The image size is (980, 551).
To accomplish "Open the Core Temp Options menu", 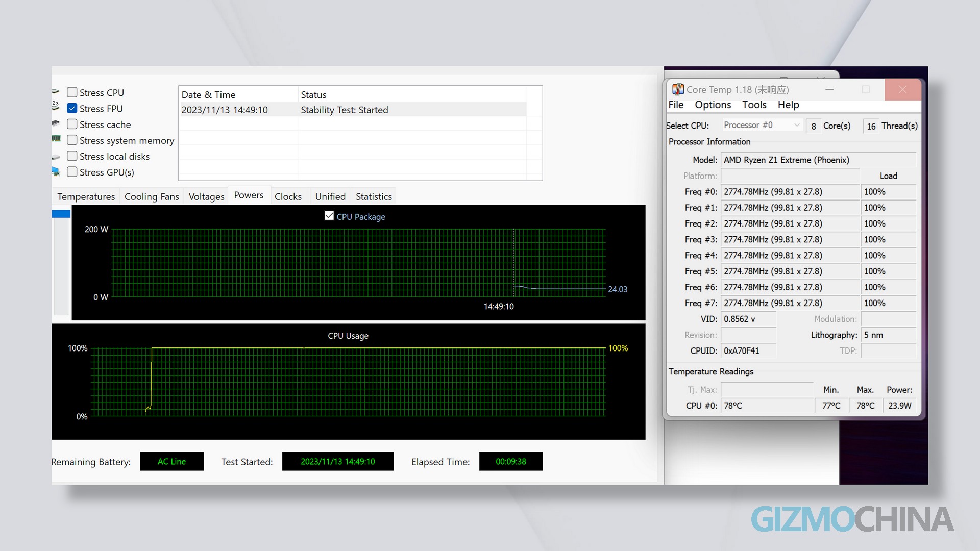I will 713,105.
